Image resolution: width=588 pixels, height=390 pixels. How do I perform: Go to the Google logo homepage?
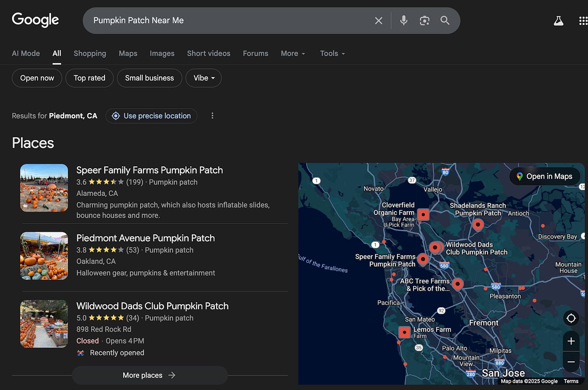click(x=35, y=20)
